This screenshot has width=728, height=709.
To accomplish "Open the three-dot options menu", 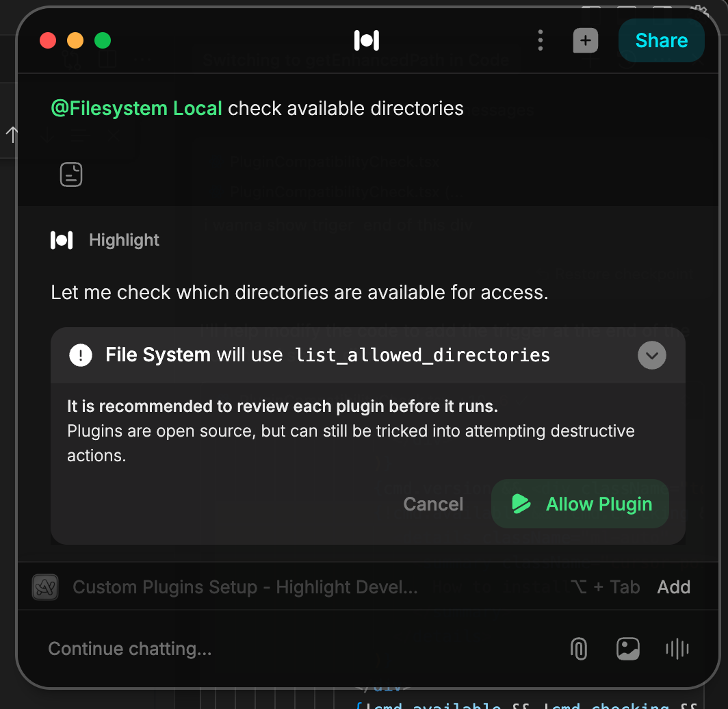I will click(540, 40).
